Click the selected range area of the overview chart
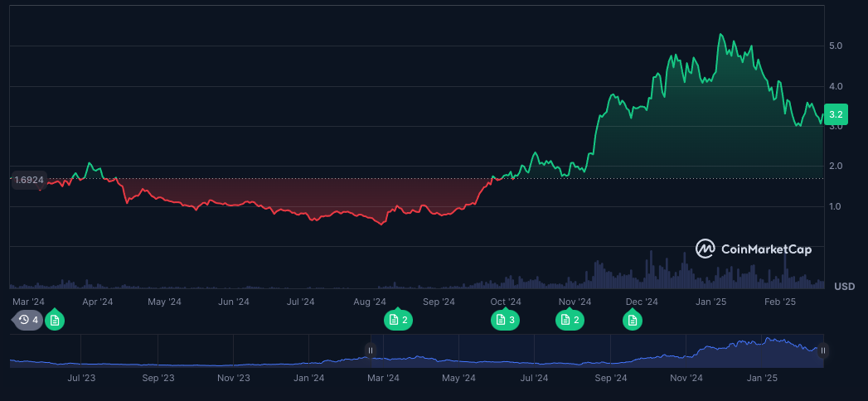 597,350
